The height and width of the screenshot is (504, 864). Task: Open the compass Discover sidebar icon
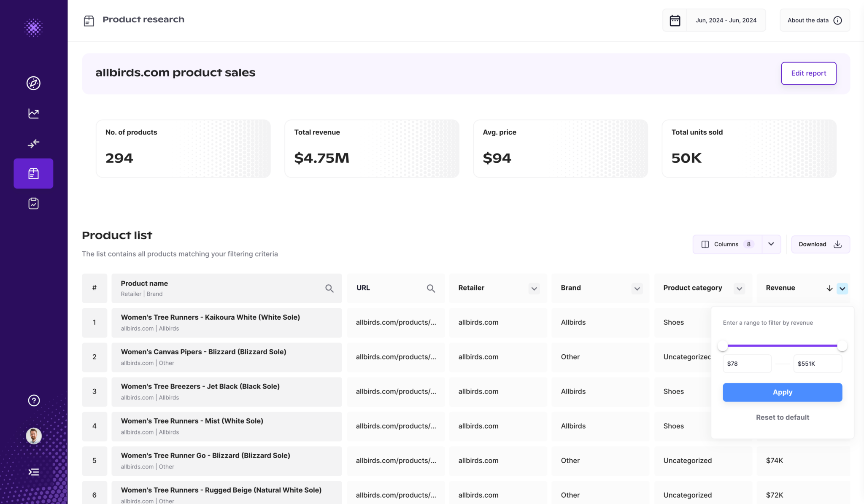(33, 83)
